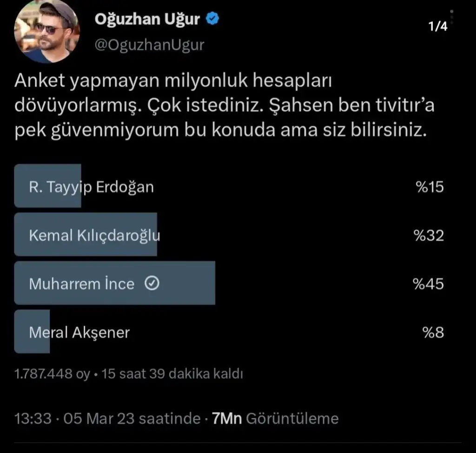Open Oğuzhan Uğur's profile picture
This screenshot has height=453, width=476.
tap(47, 31)
